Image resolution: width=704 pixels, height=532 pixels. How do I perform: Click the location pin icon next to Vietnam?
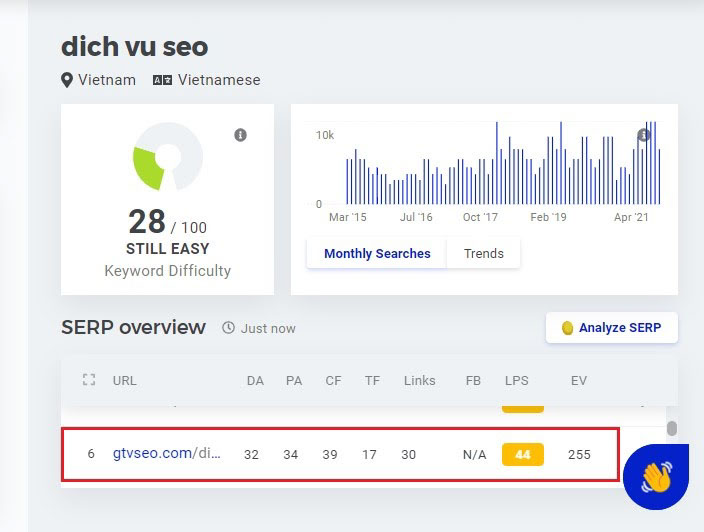67,80
